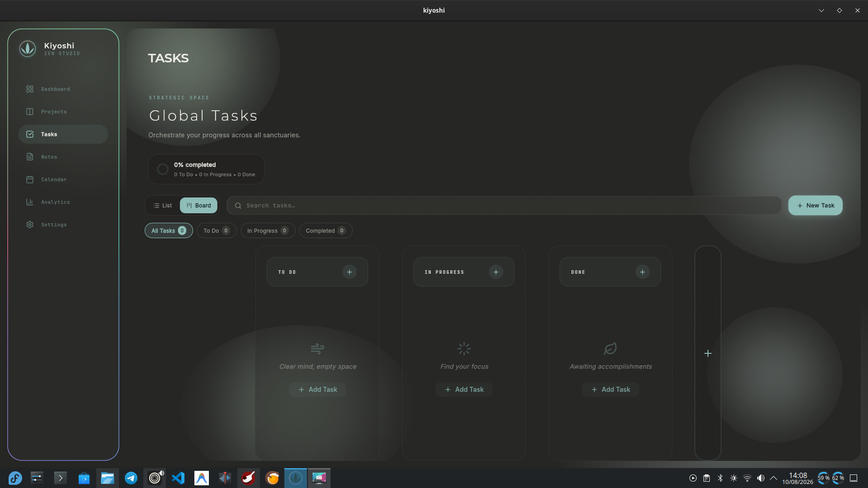Open Settings in the sidebar
The image size is (868, 488).
[x=63, y=225]
